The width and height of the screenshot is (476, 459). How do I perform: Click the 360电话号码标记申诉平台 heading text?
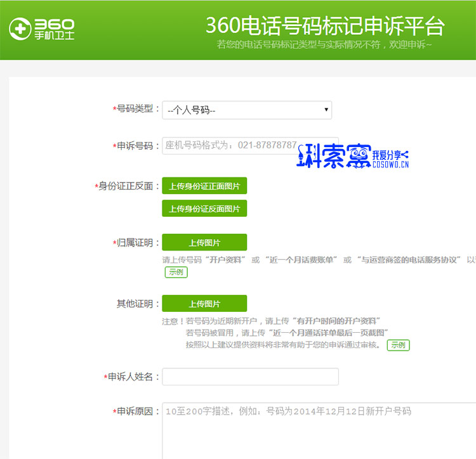325,25
